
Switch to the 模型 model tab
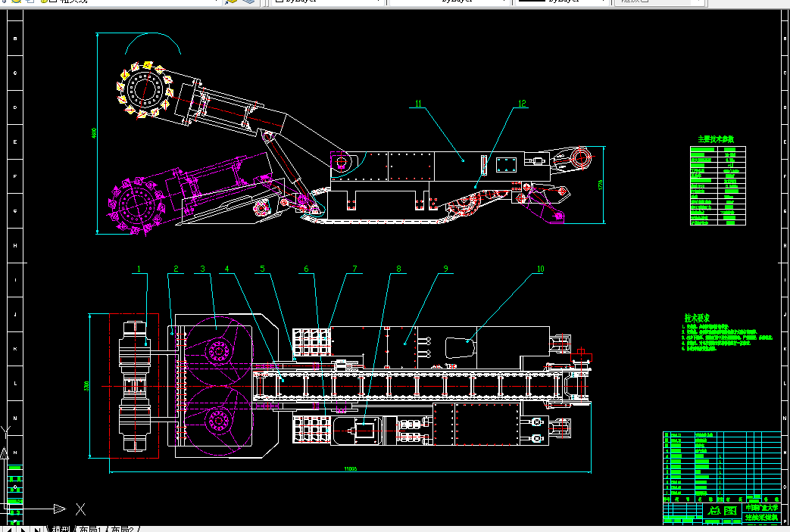click(x=61, y=529)
